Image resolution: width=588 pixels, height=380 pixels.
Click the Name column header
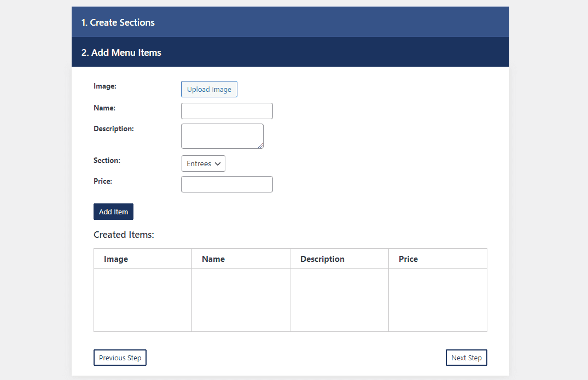[x=213, y=259]
